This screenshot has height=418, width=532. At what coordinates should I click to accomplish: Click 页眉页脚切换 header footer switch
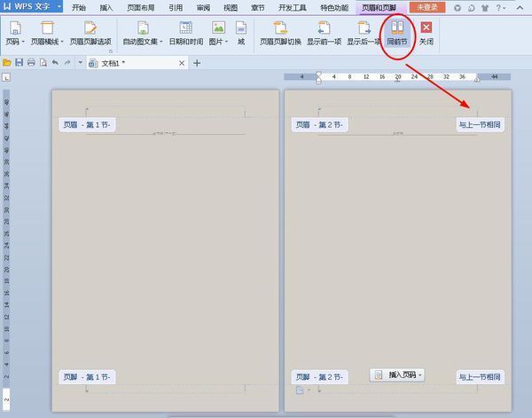coord(280,34)
